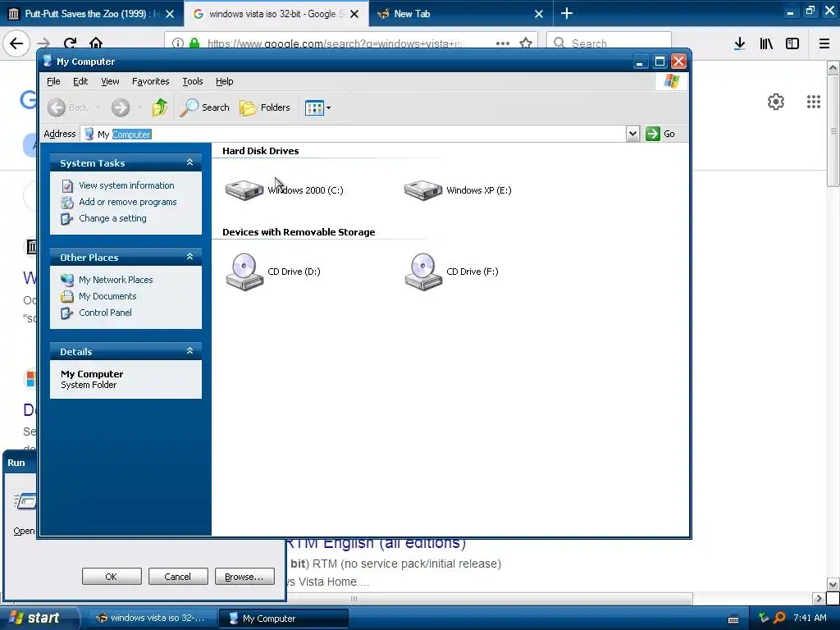The width and height of the screenshot is (840, 630).
Task: Click OK in the Run dialog
Action: [x=112, y=577]
